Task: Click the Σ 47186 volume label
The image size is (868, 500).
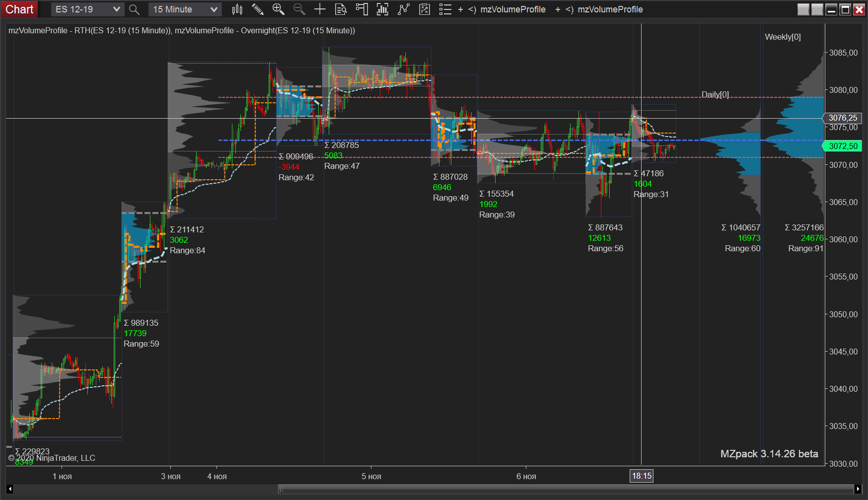Action: (x=649, y=173)
